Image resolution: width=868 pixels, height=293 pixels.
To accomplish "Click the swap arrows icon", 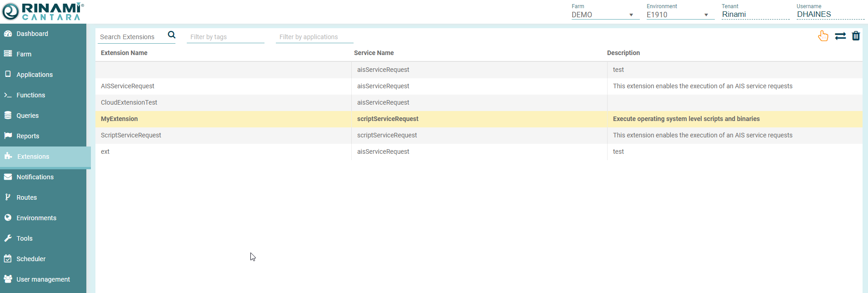I will pos(840,36).
